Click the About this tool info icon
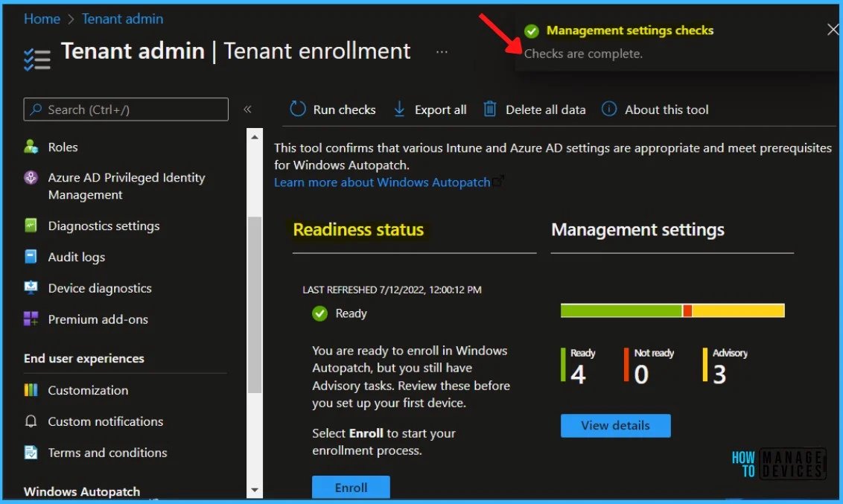Image resolution: width=843 pixels, height=504 pixels. tap(609, 109)
